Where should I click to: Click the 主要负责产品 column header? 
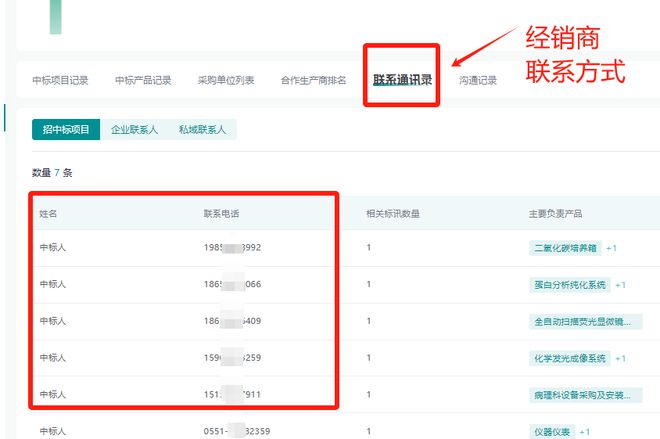[556, 214]
